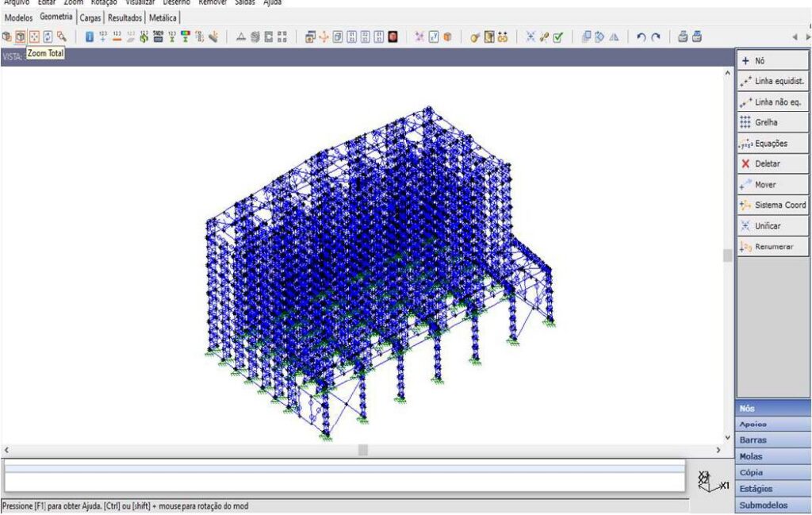Expand the Apoios panel section
This screenshot has height=515, width=812.
[x=772, y=425]
